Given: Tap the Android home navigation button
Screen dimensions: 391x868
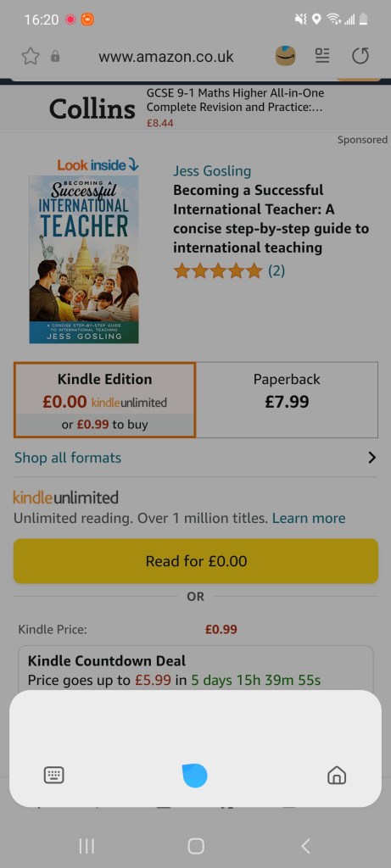Looking at the screenshot, I should tap(195, 845).
